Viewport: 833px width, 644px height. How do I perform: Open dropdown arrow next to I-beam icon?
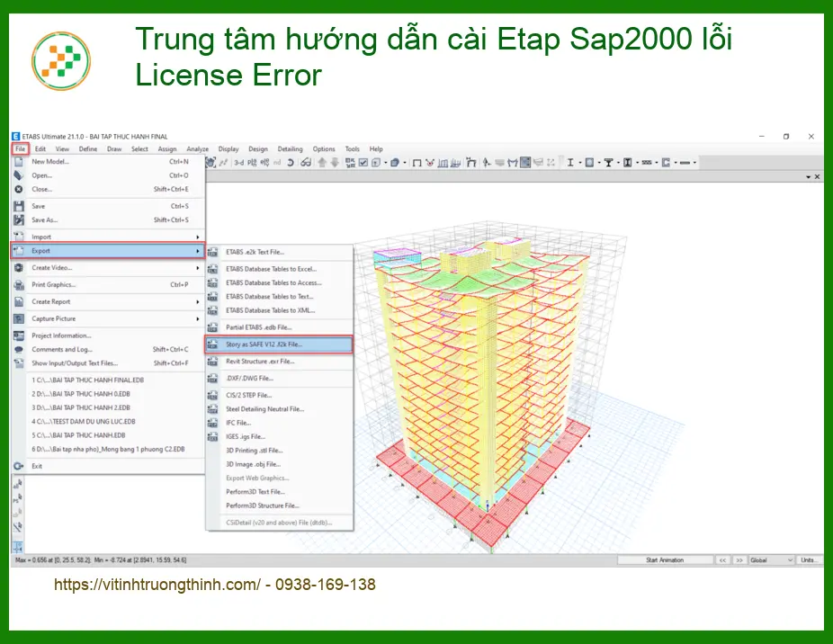point(579,163)
